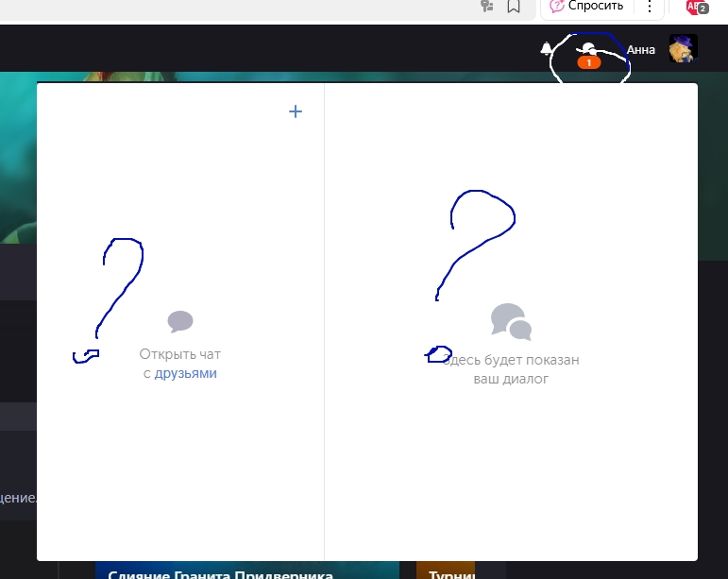Click the double speech bubble dialog icon
This screenshot has height=579, width=728.
[511, 322]
